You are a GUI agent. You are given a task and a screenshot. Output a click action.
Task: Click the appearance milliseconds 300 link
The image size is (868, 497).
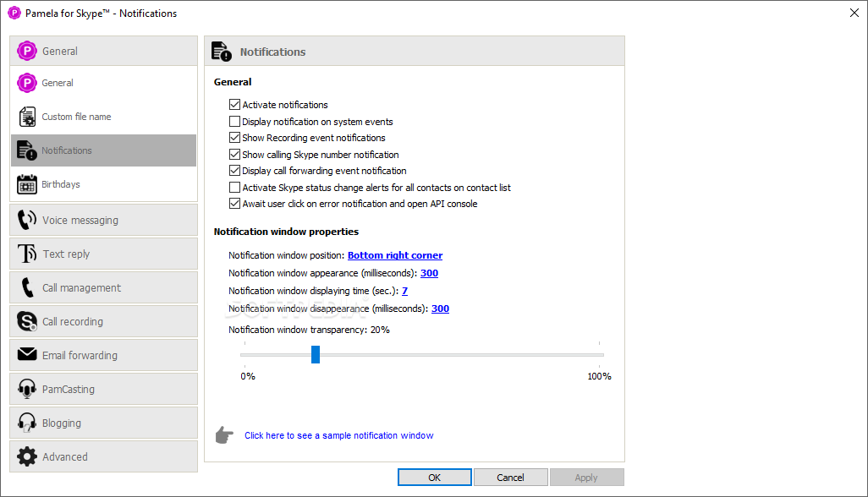429,273
